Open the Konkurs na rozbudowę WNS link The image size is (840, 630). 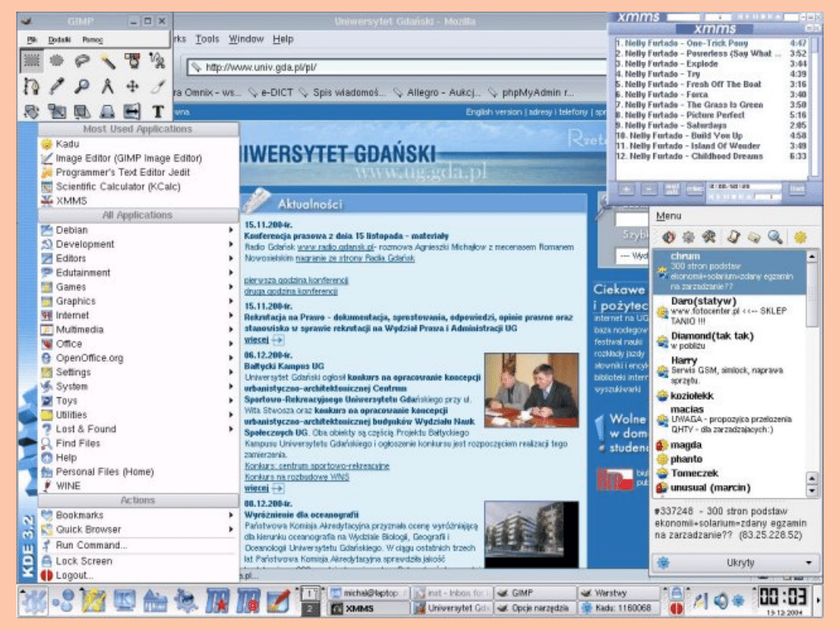(x=297, y=477)
